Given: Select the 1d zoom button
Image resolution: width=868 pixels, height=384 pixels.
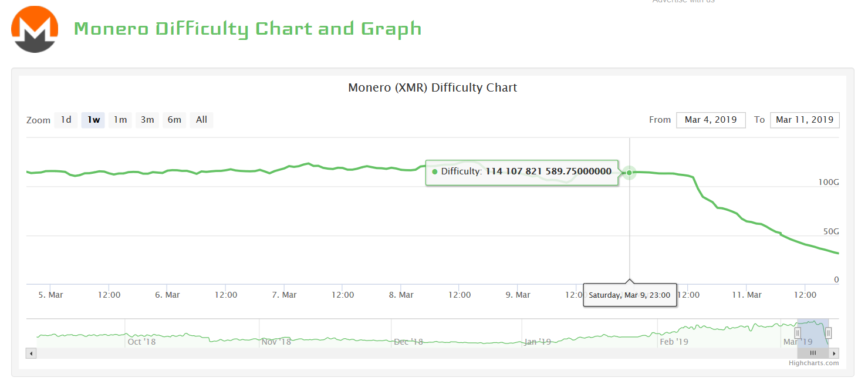Looking at the screenshot, I should pos(66,120).
